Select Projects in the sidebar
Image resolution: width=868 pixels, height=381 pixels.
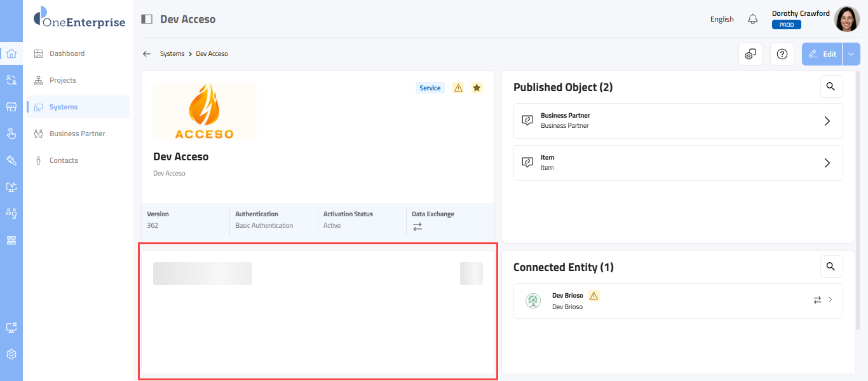click(x=63, y=80)
